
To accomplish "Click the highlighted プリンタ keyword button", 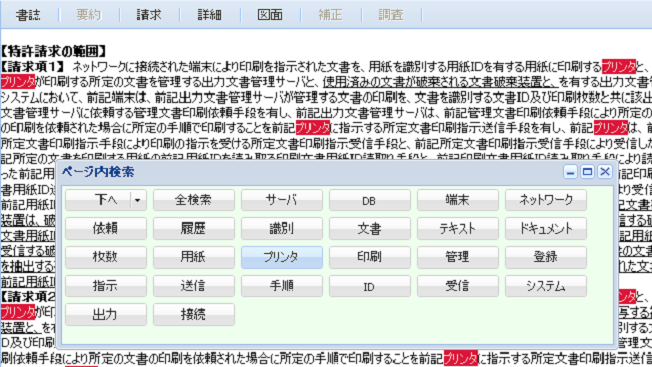I will 282,257.
